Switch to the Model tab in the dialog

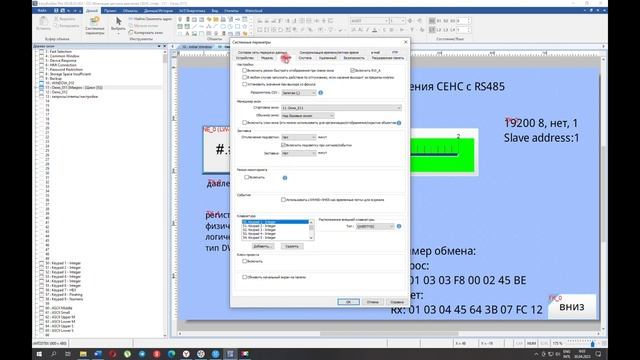pos(267,58)
